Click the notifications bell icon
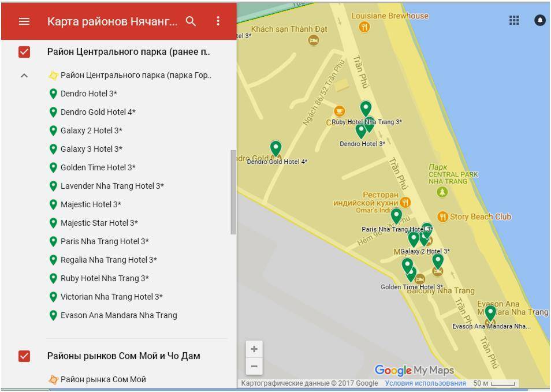The image size is (551, 392). [x=540, y=20]
